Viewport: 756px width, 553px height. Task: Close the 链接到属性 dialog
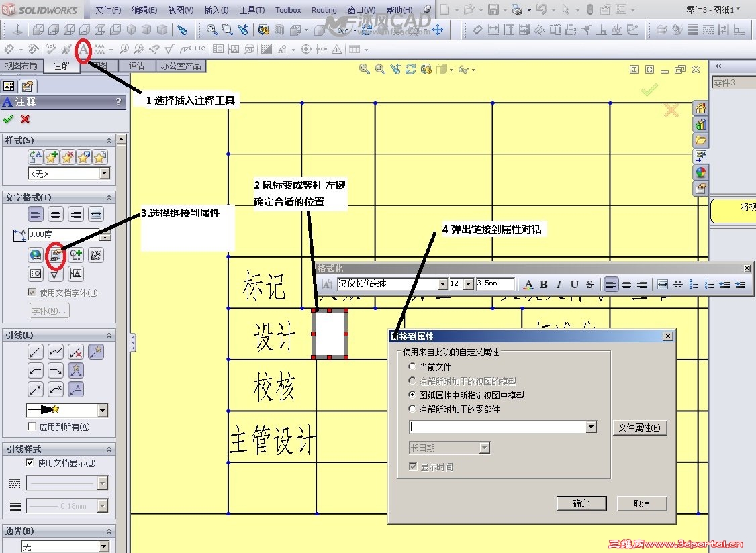point(668,336)
